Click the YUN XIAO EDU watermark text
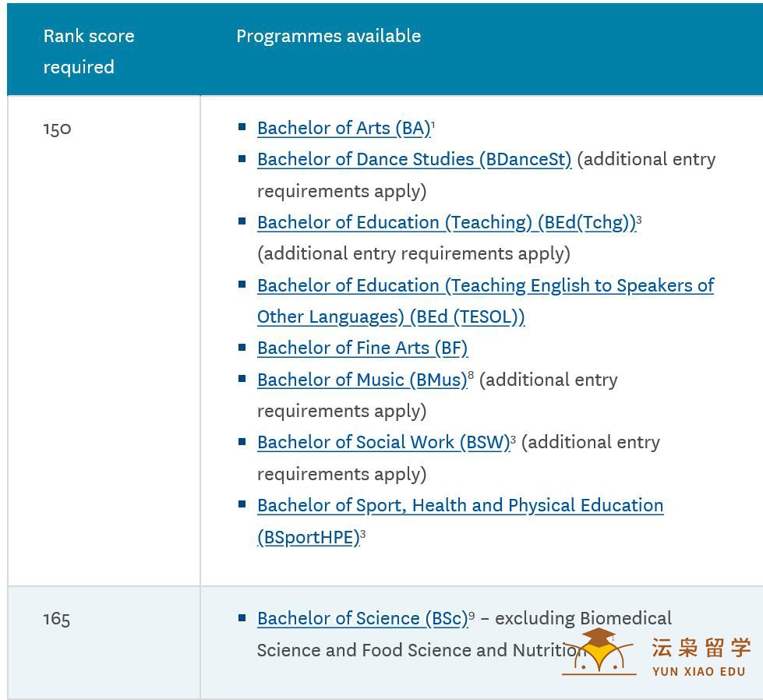 click(x=698, y=671)
